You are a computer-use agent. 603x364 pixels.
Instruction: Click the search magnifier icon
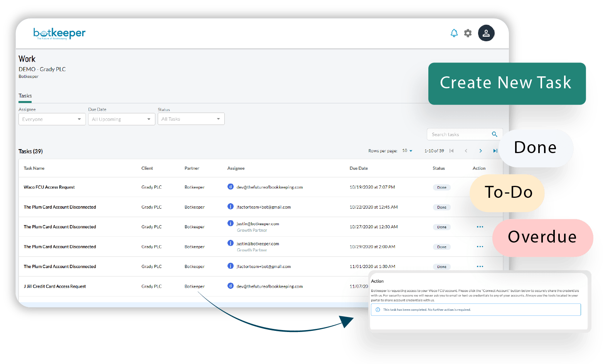pyautogui.click(x=494, y=134)
